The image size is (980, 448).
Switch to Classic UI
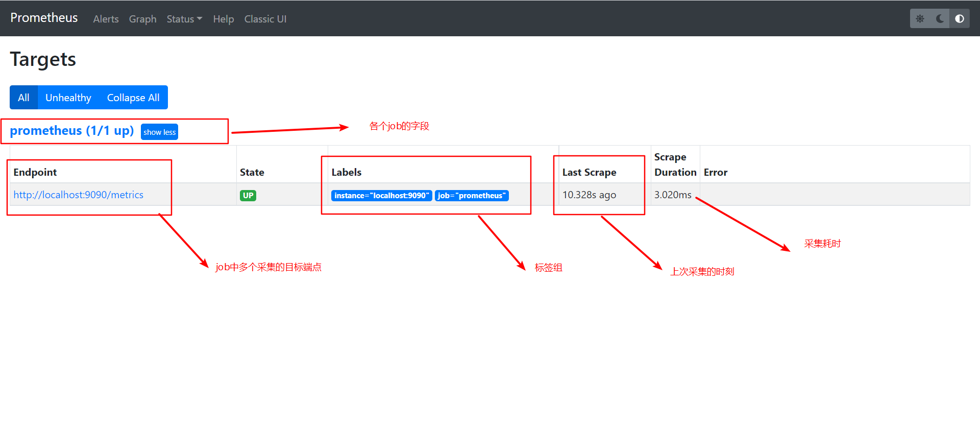(265, 19)
